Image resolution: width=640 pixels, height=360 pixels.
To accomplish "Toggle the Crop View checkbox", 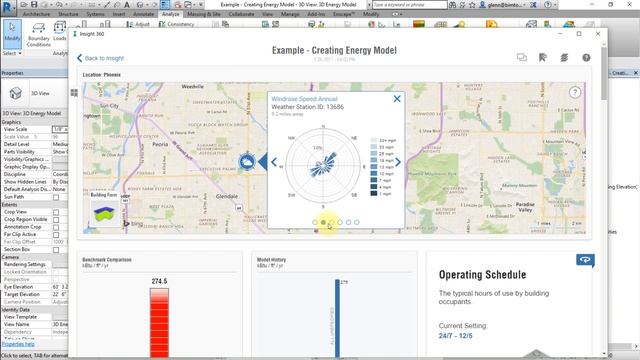I will 56,212.
